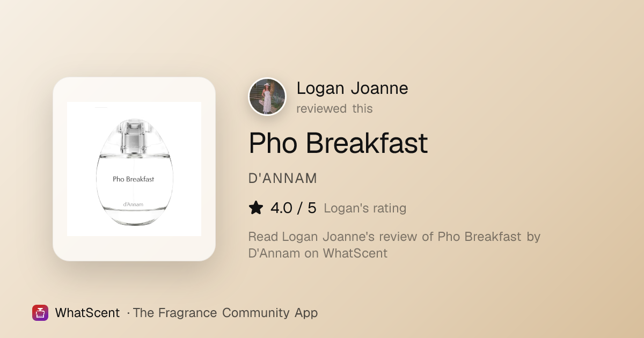Click the 4.0 / 5 rating score

pyautogui.click(x=294, y=208)
